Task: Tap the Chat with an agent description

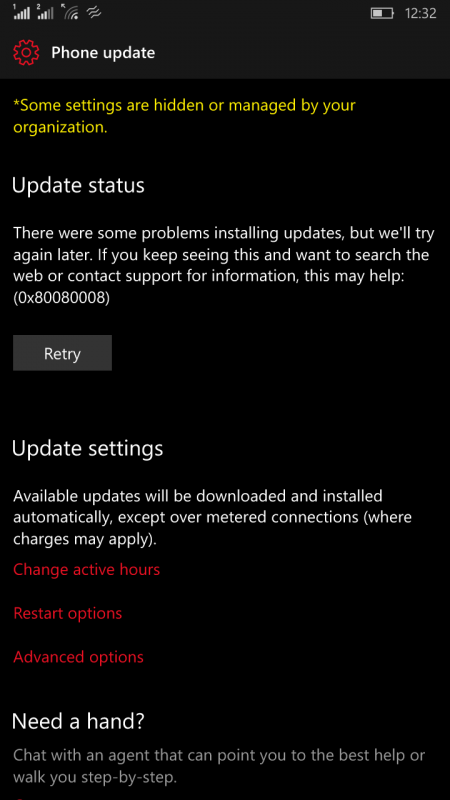Action: tap(219, 766)
